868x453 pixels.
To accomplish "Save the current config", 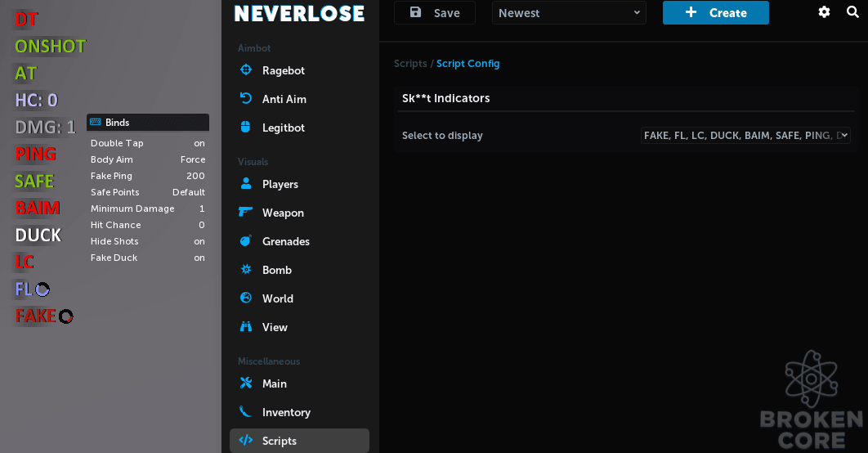I will pos(435,13).
